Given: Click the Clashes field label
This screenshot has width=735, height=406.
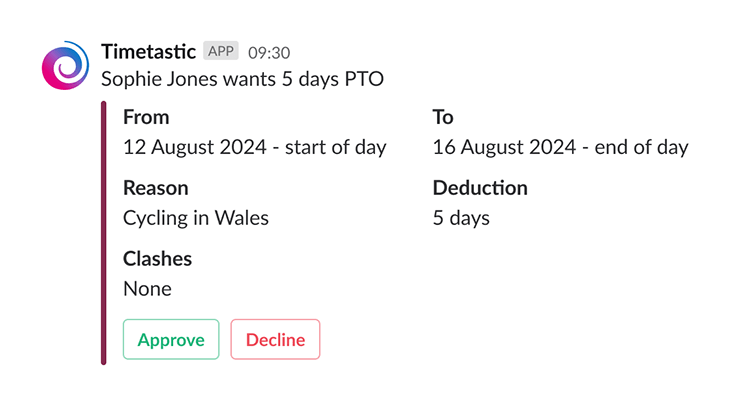Looking at the screenshot, I should click(x=157, y=259).
